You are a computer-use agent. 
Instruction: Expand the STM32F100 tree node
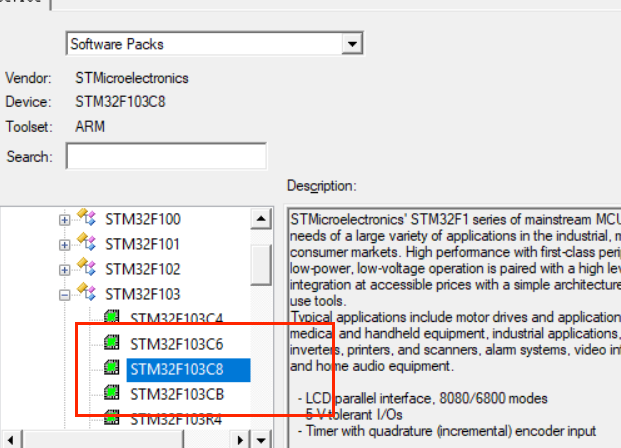pos(64,220)
